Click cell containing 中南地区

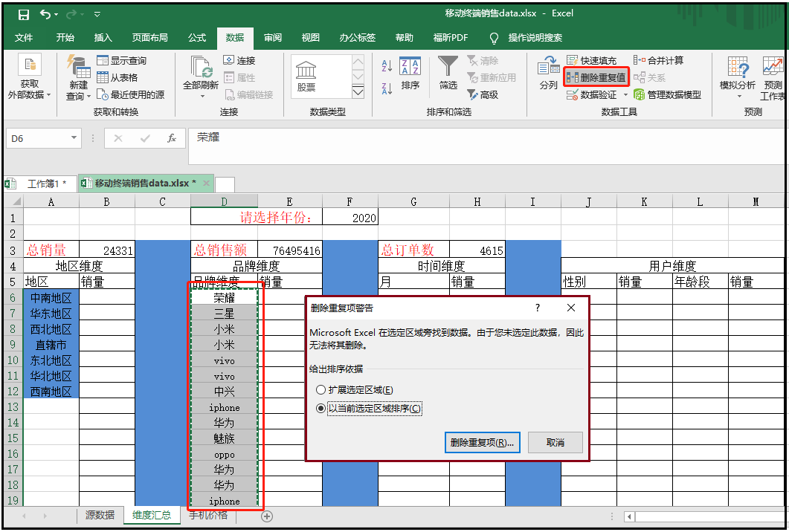click(x=51, y=298)
